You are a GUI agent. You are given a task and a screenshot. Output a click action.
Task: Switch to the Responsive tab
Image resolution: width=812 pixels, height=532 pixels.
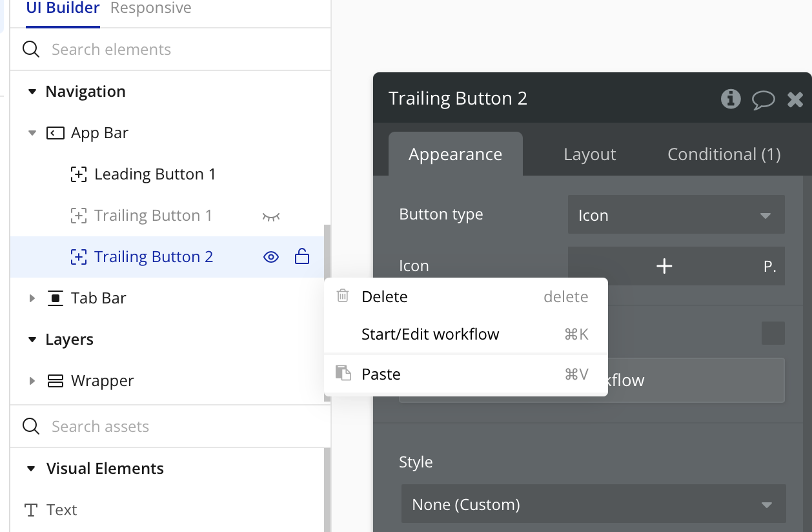[x=151, y=8]
